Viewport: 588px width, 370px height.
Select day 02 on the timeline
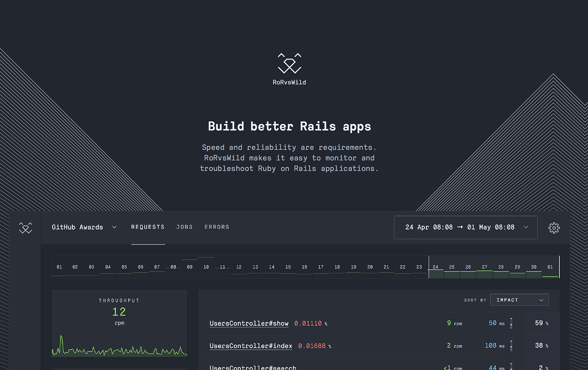[x=75, y=267]
